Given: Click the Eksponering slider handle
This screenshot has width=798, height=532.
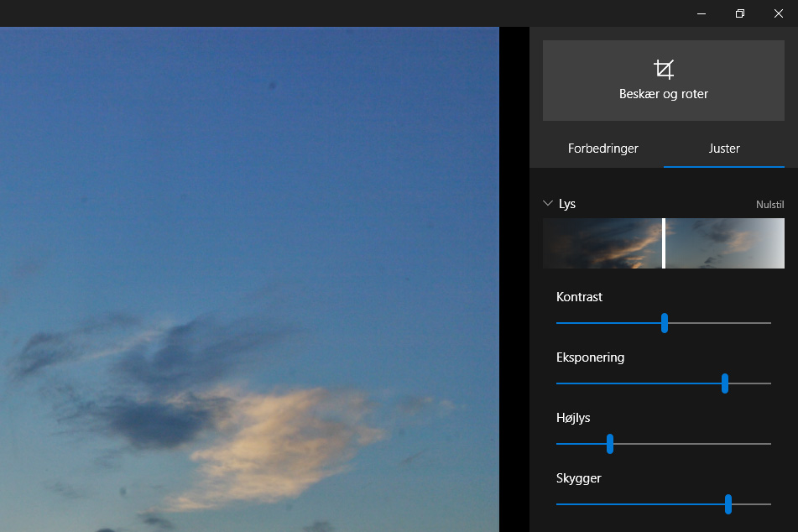Looking at the screenshot, I should pyautogui.click(x=725, y=383).
